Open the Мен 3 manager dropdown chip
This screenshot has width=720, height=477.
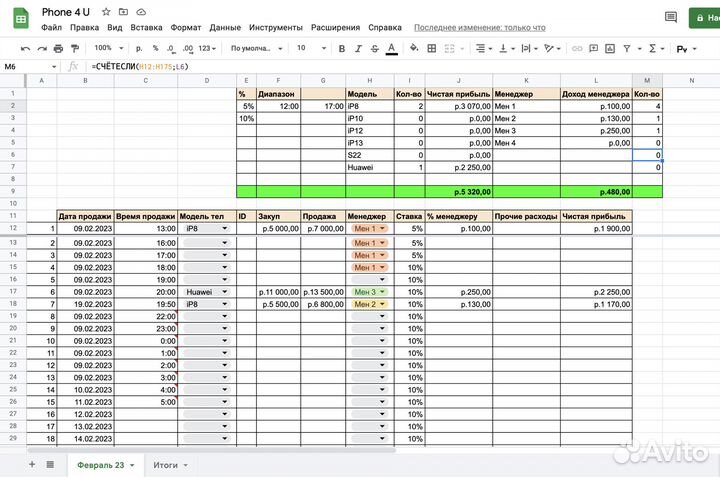370,292
